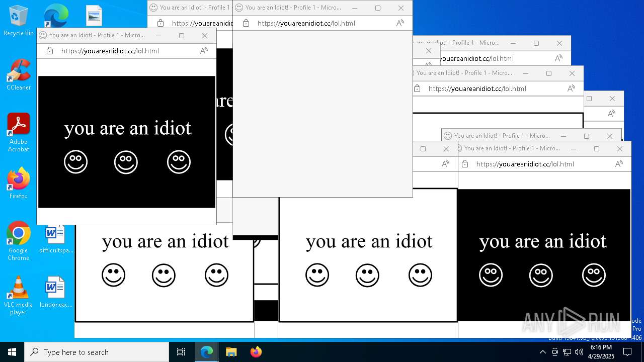Open the notification center icon

coord(627,352)
